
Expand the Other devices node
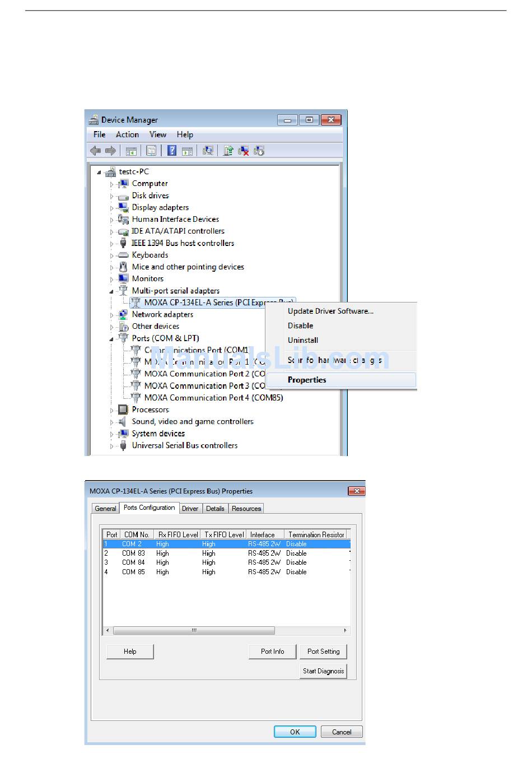point(111,327)
